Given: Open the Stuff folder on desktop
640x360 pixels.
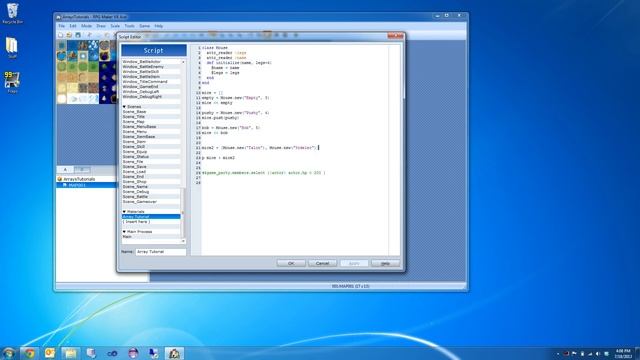Looking at the screenshot, I should pyautogui.click(x=12, y=47).
